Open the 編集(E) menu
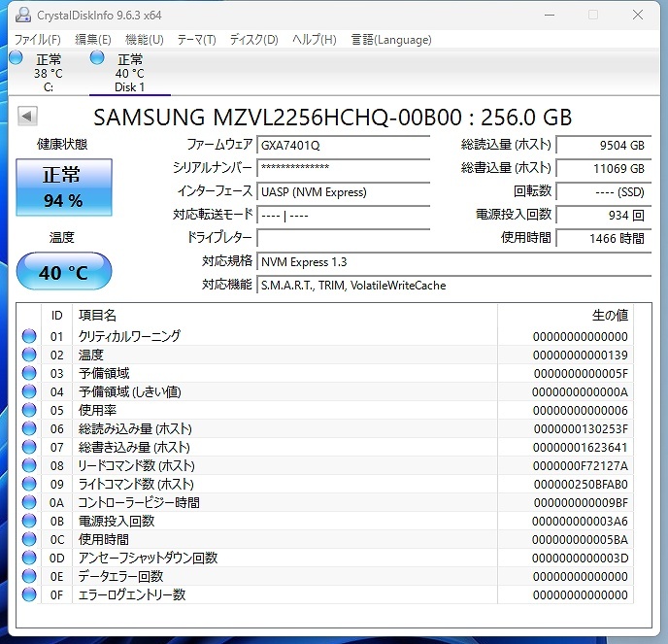 click(93, 40)
